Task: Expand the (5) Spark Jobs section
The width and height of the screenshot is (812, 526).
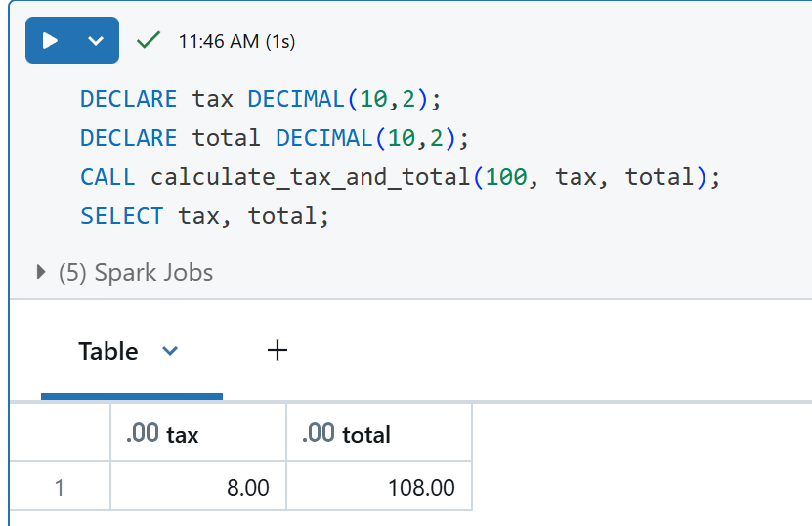Action: 41,272
